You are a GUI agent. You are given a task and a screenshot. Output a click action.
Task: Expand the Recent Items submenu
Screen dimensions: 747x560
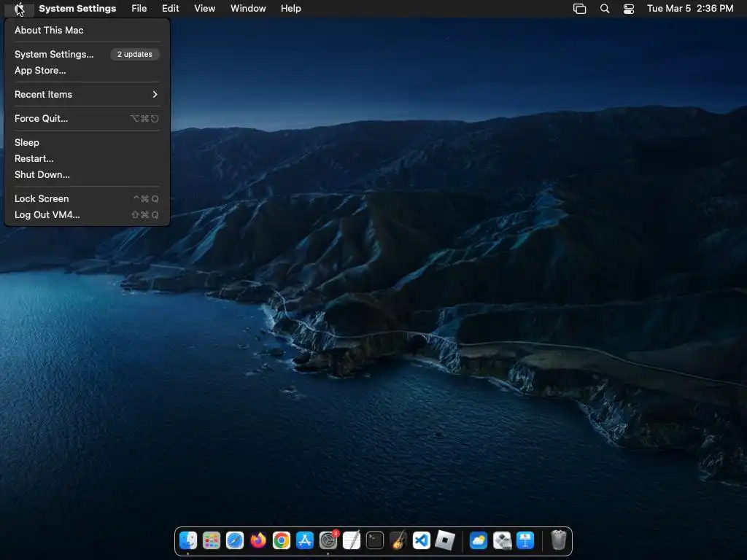click(x=86, y=94)
